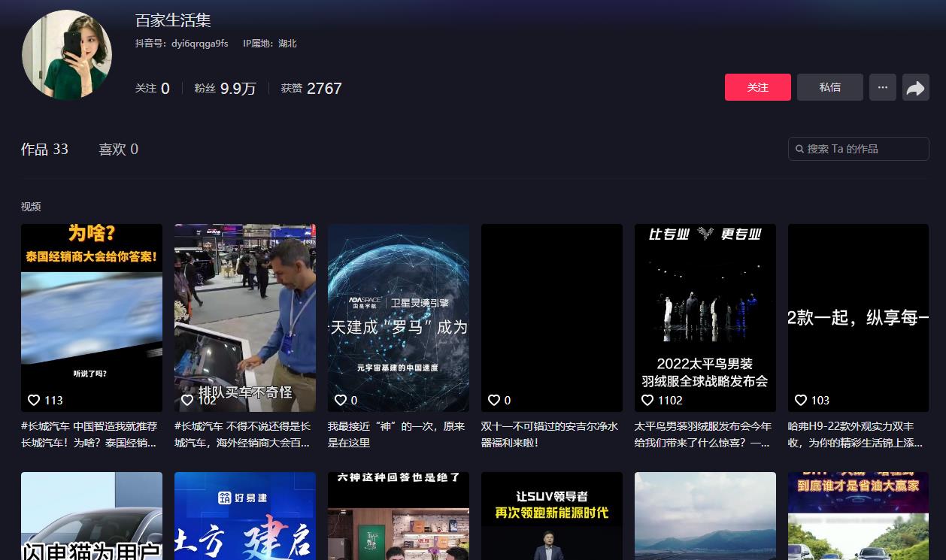Open the mountain landscape video thumbnail

[x=705, y=516]
